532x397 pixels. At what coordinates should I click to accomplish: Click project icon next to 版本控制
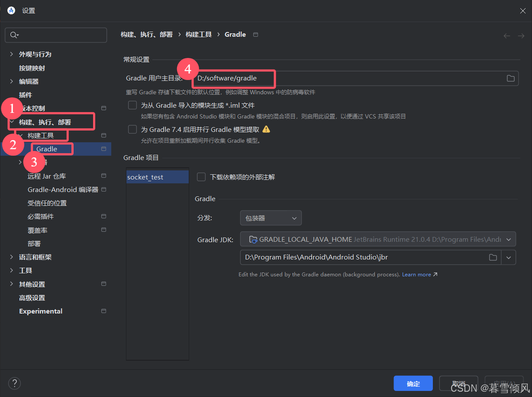(103, 108)
